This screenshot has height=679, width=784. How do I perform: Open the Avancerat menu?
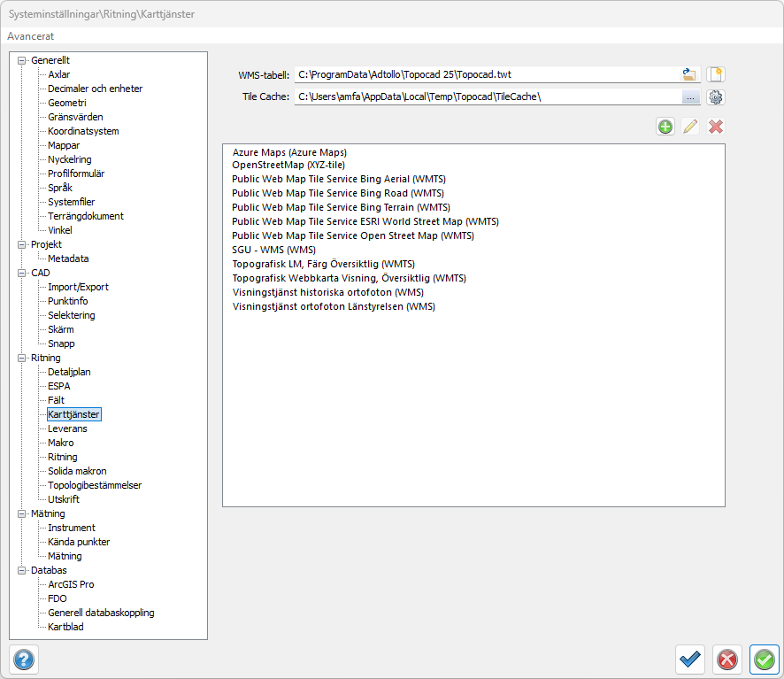coord(31,36)
